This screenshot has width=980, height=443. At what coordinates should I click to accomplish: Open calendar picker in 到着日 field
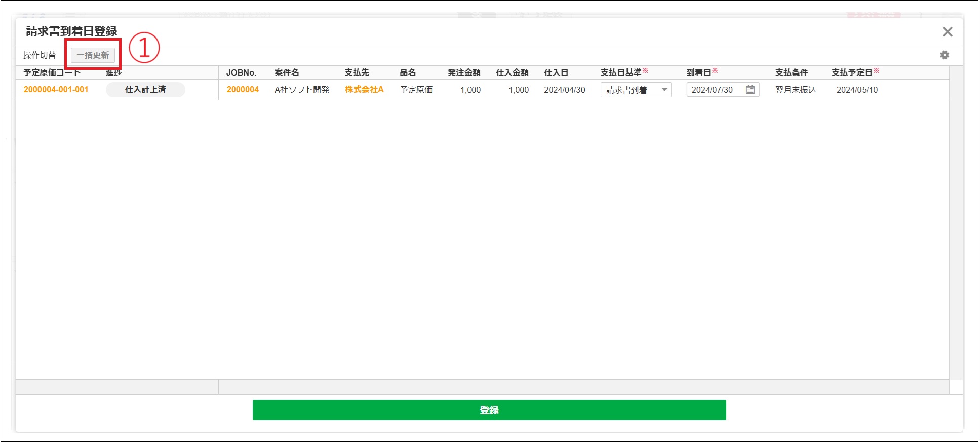[750, 90]
